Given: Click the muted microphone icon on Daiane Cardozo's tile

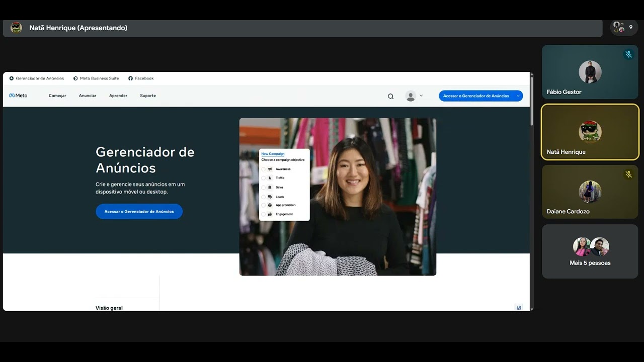Looking at the screenshot, I should point(628,174).
